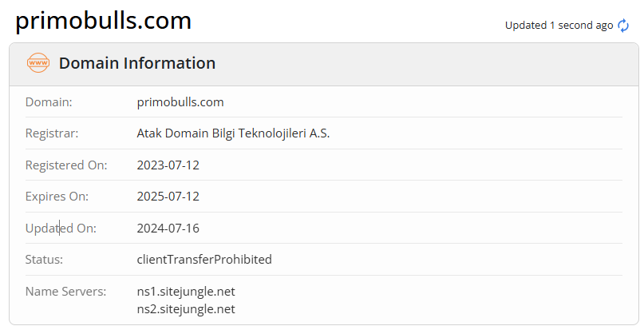Click the registrar name Atak Domain
The image size is (644, 330).
pyautogui.click(x=233, y=133)
